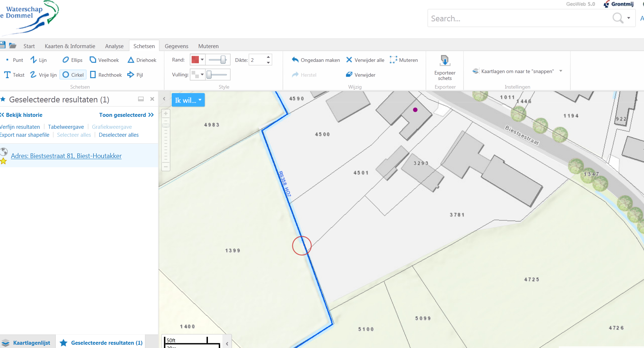The image size is (644, 348).
Task: Open Kaartlagen om naar te snappen dropdown
Action: [x=561, y=71]
